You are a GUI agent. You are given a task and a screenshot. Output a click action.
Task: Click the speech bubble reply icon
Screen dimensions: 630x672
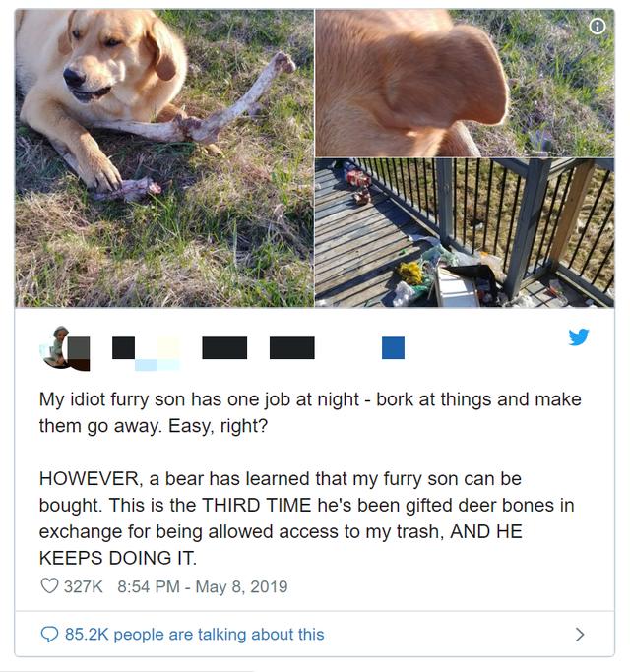click(x=49, y=635)
